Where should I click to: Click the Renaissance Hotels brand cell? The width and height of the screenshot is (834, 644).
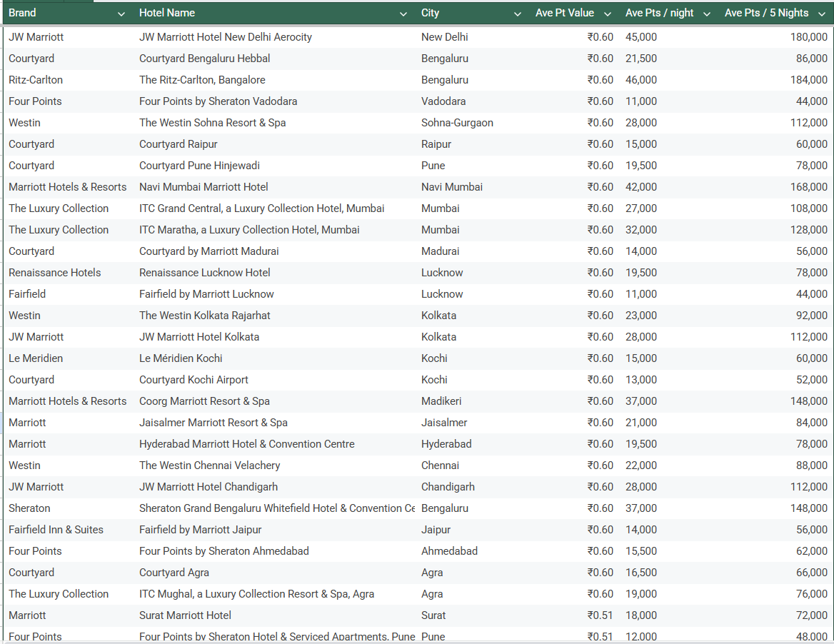click(x=68, y=273)
